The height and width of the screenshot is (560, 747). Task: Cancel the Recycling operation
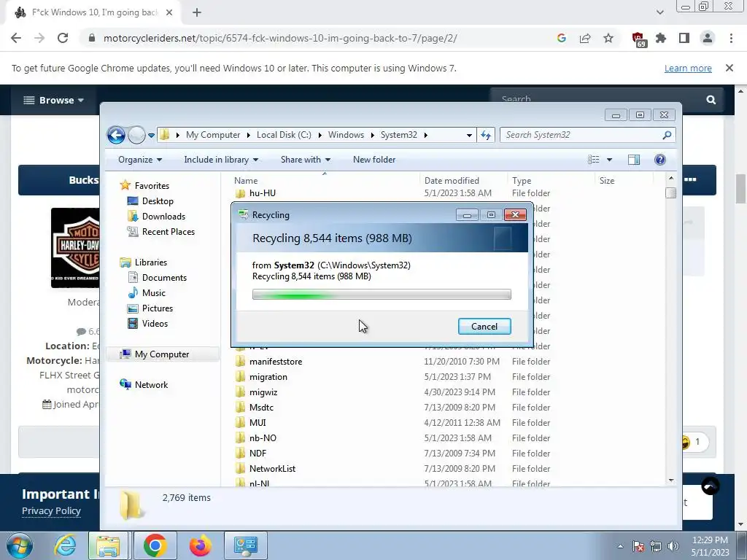(484, 326)
